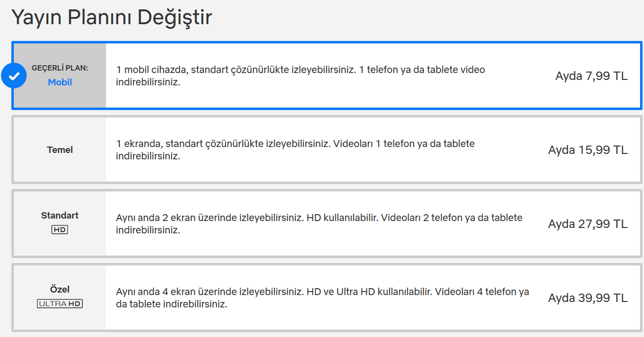
Task: Click the blue checkmark on Mobil plan
Action: pyautogui.click(x=14, y=75)
